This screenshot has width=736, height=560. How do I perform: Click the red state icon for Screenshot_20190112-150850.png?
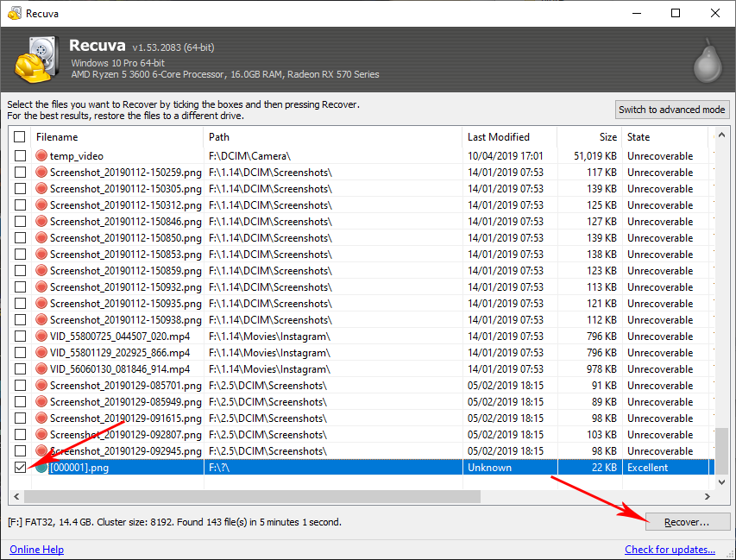41,237
